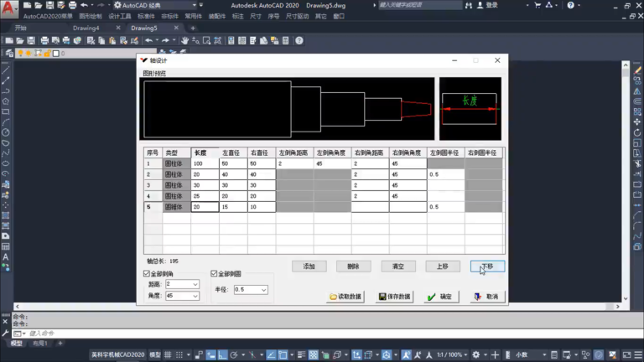
Task: Click the 读取数据 load data button
Action: [345, 297]
